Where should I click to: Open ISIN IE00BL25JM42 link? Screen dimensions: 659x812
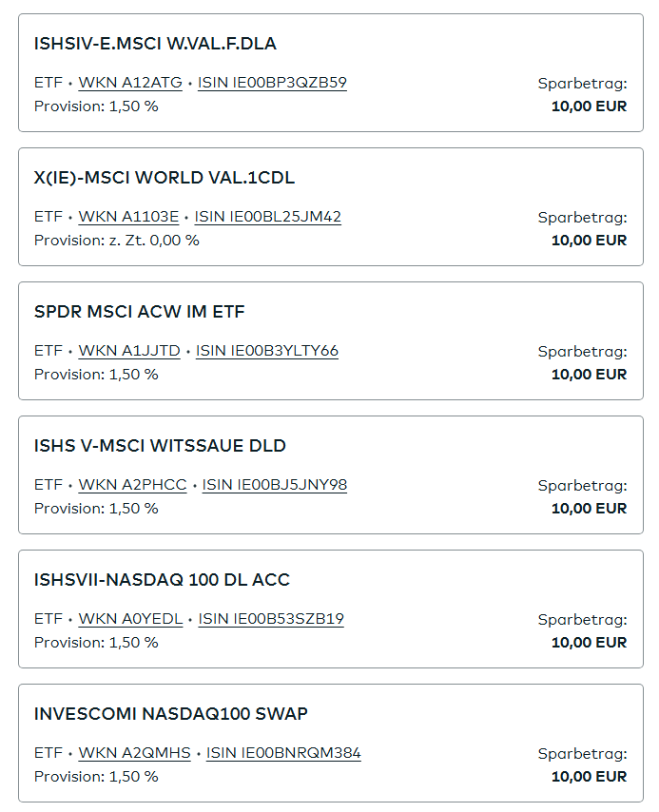pyautogui.click(x=267, y=217)
